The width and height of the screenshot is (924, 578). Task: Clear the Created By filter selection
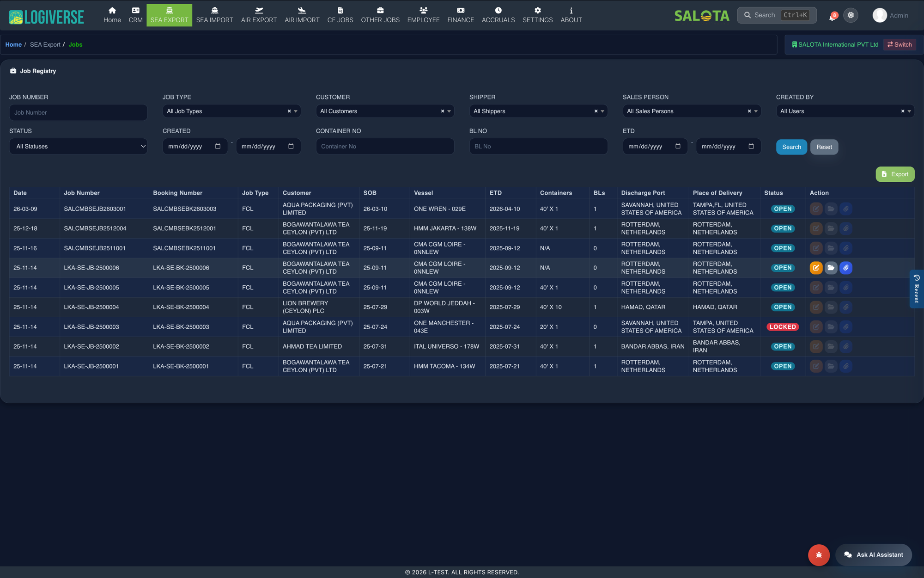903,111
